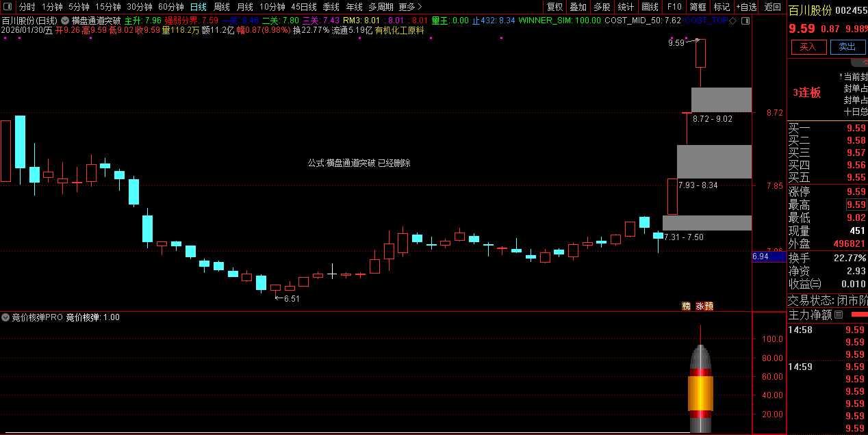Click the 百川股份 stock name in quote panel
This screenshot has height=435, width=868.
810,10
